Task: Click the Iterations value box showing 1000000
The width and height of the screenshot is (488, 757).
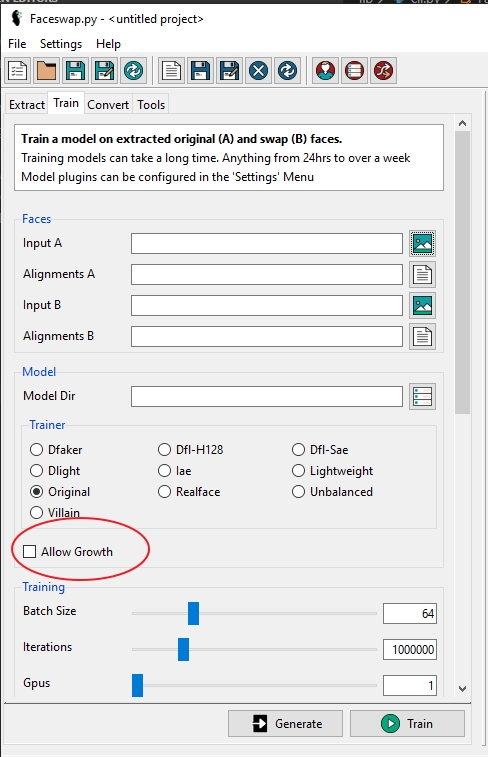Action: [410, 649]
